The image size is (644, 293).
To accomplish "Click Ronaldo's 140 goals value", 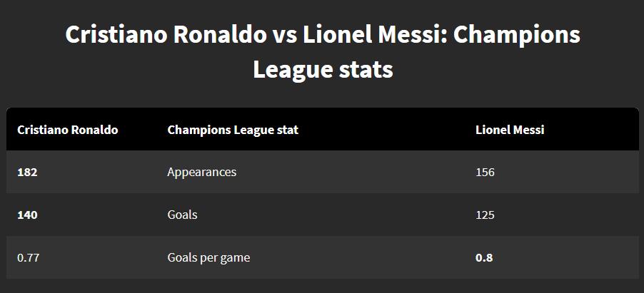I will (27, 215).
